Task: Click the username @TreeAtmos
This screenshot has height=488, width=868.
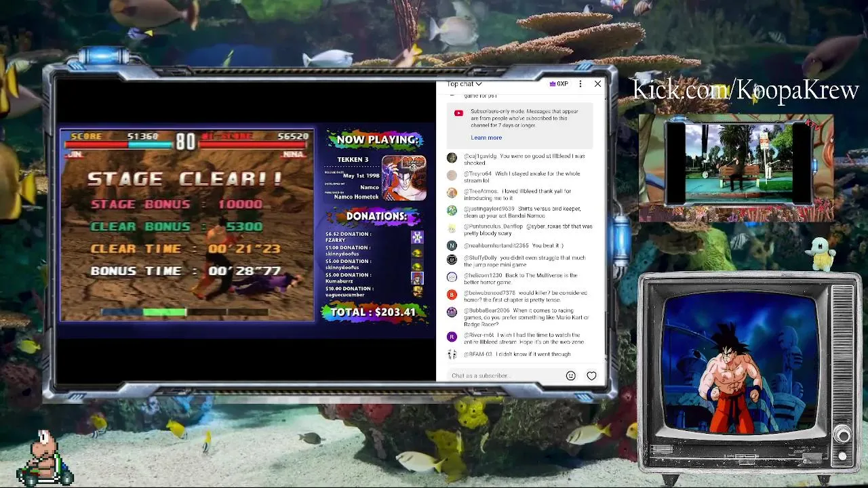Action: (x=482, y=191)
